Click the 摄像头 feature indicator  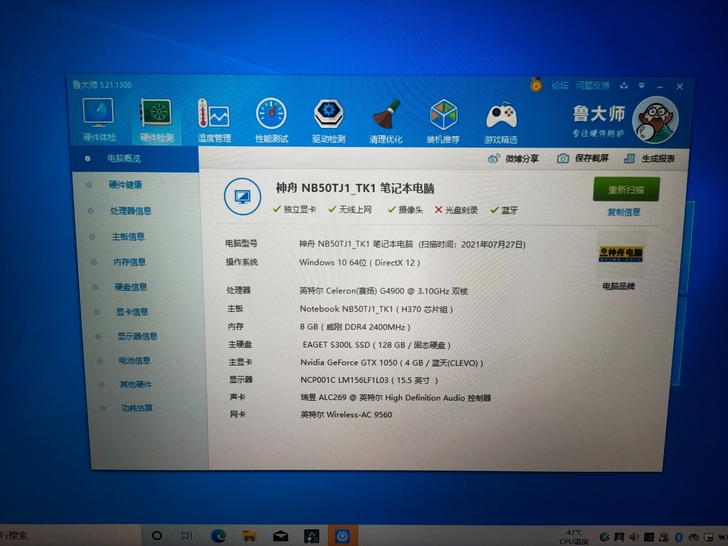click(x=405, y=210)
